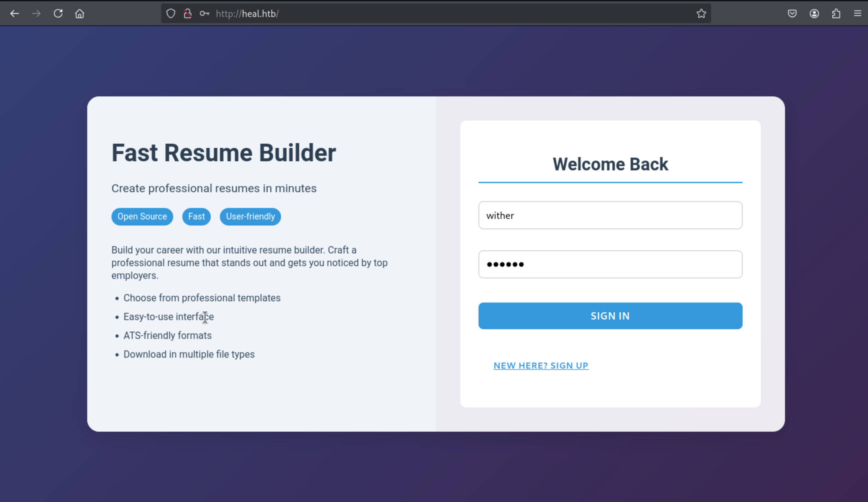Click the insecure connection padlock icon
The height and width of the screenshot is (502, 868).
coord(187,13)
